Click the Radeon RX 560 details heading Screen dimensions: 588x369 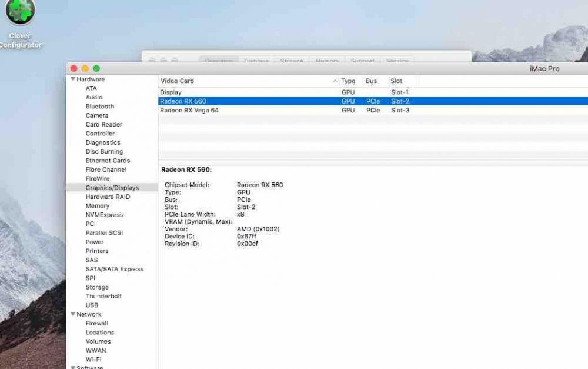coord(186,169)
